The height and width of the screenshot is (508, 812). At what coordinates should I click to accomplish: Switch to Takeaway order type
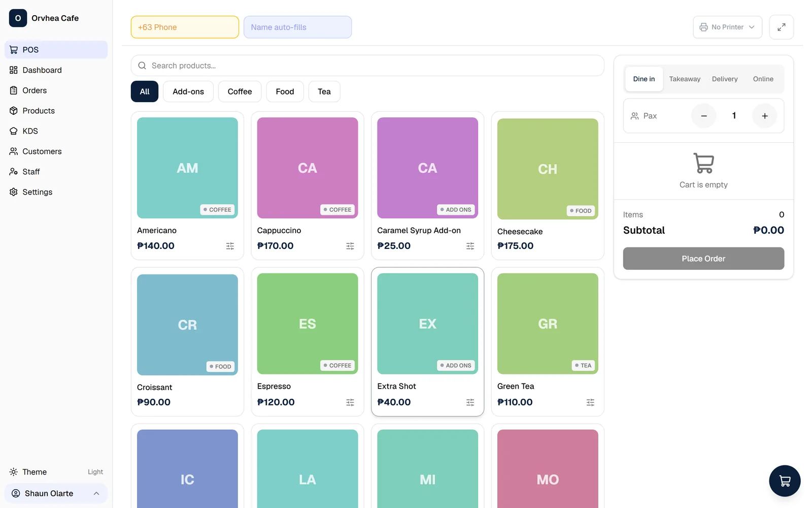[x=685, y=79]
